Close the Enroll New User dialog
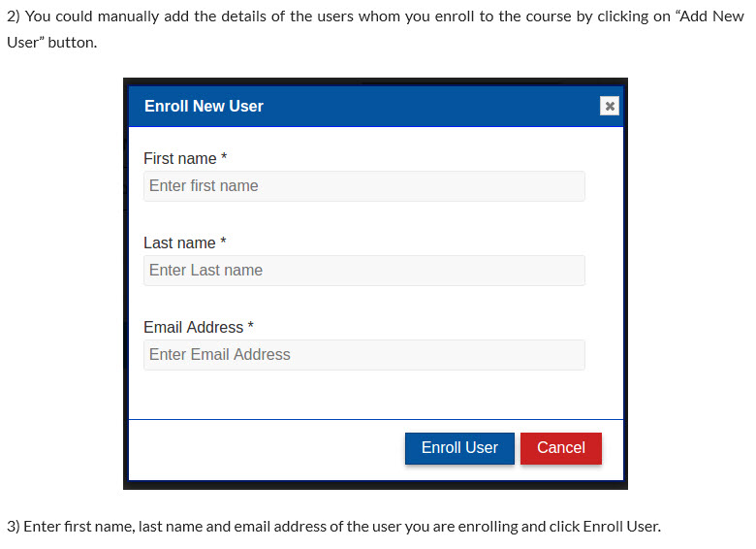 [x=610, y=106]
